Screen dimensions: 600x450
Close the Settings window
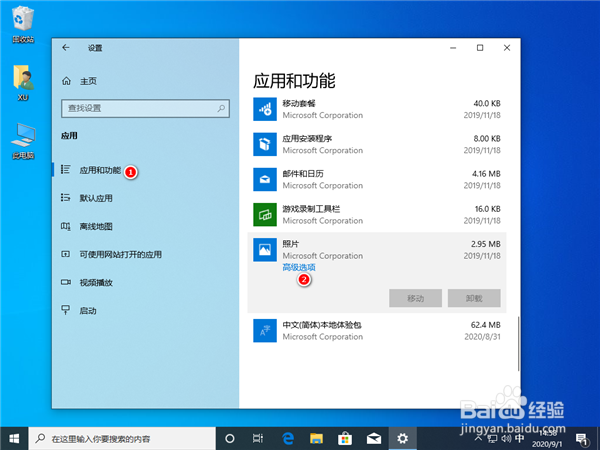coord(507,48)
